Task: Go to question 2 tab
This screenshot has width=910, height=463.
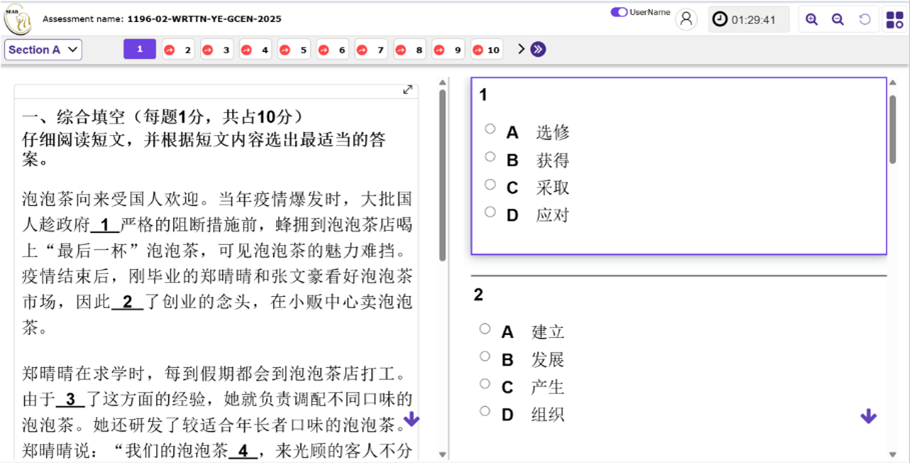Action: pyautogui.click(x=178, y=50)
